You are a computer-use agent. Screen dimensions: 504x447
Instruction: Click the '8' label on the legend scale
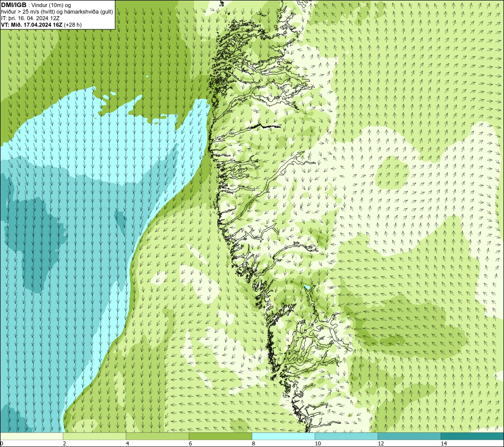coord(254,444)
